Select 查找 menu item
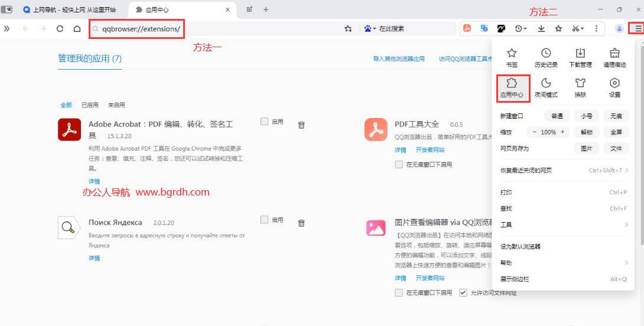 [x=563, y=208]
